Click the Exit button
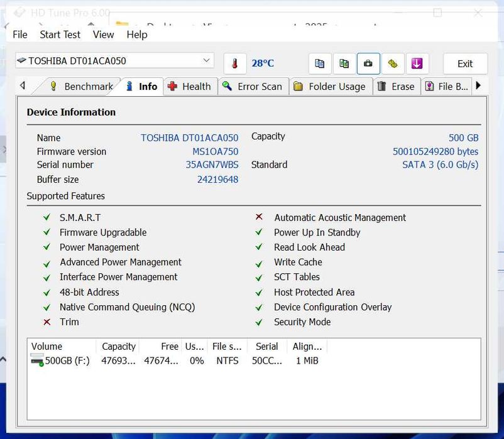504x439 pixels. point(465,63)
